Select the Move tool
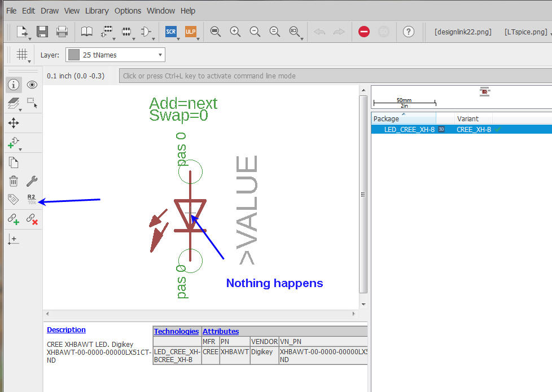Image resolution: width=552 pixels, height=392 pixels. (13, 122)
